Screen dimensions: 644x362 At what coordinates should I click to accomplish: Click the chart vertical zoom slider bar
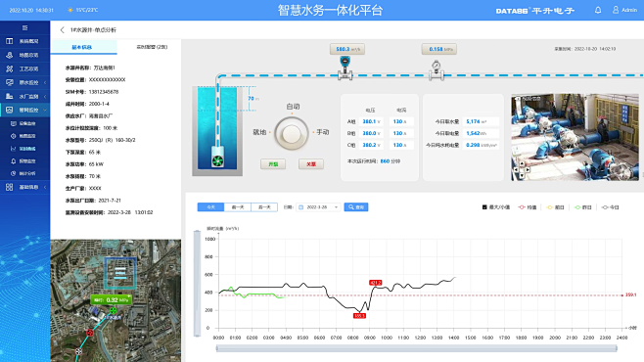pyautogui.click(x=197, y=283)
